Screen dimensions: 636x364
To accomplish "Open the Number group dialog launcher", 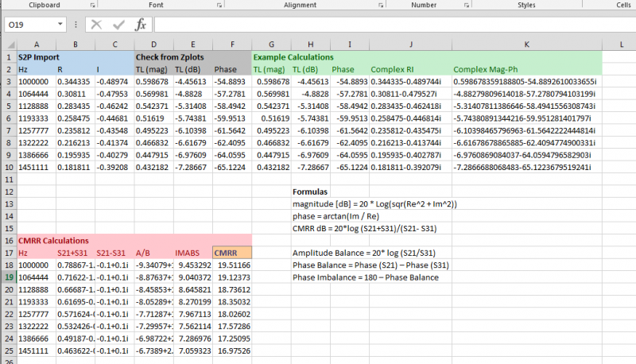I will click(x=467, y=6).
